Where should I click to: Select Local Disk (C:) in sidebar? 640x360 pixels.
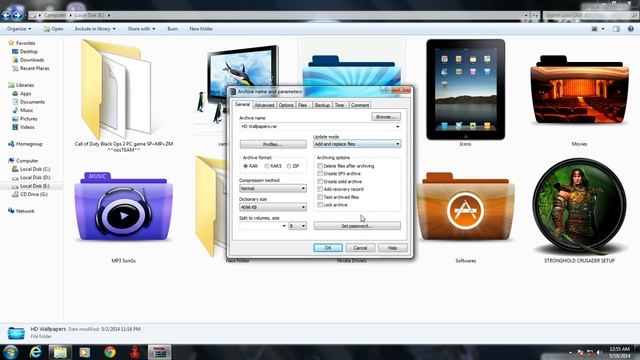click(35, 169)
